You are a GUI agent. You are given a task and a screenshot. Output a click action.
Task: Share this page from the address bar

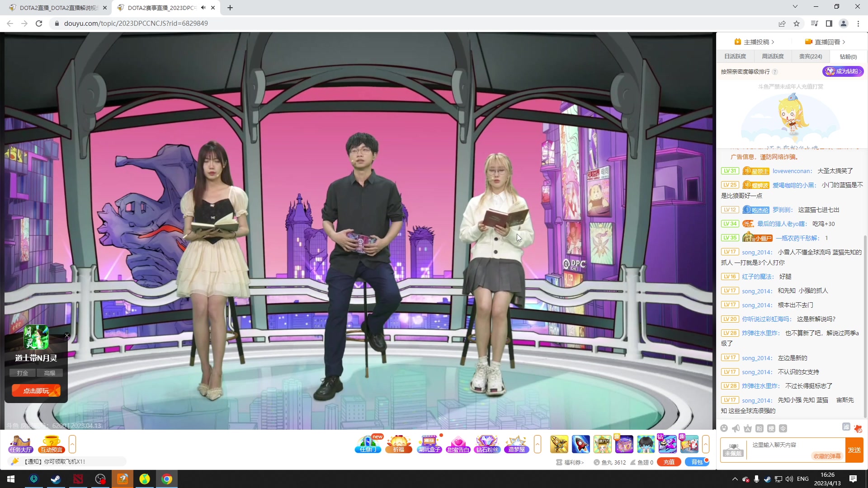(x=782, y=23)
